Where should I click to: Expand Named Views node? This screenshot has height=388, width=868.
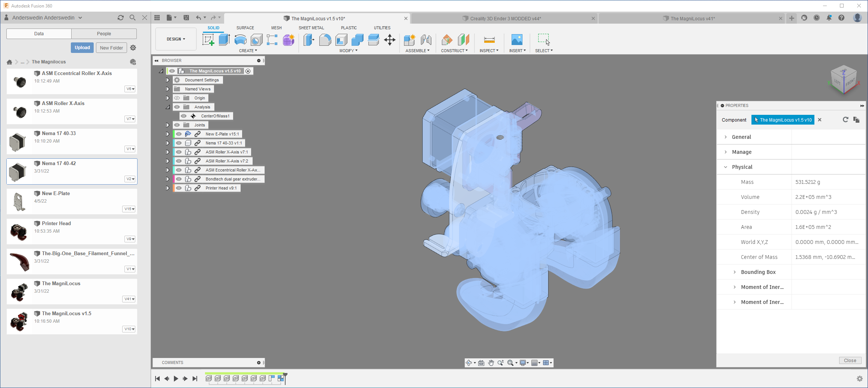pyautogui.click(x=168, y=89)
